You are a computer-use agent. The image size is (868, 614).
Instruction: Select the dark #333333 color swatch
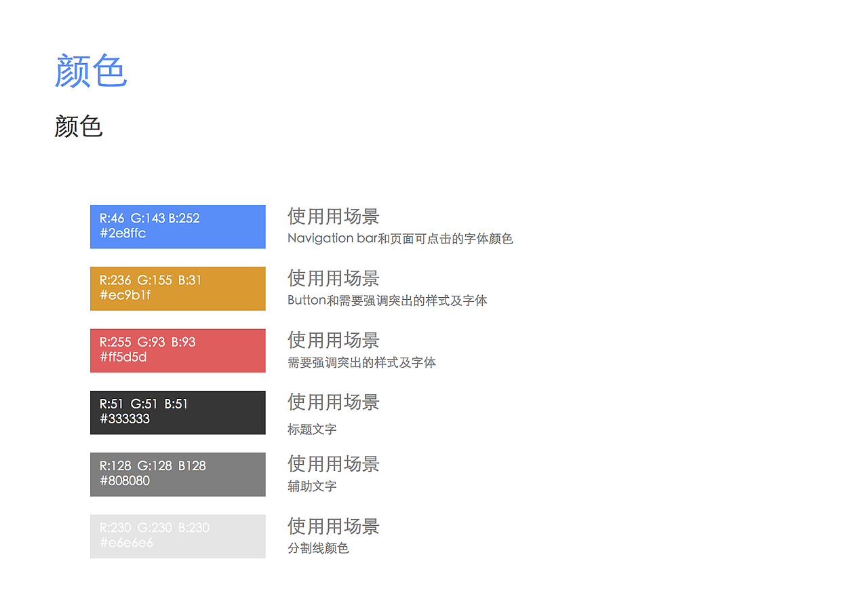coord(178,412)
